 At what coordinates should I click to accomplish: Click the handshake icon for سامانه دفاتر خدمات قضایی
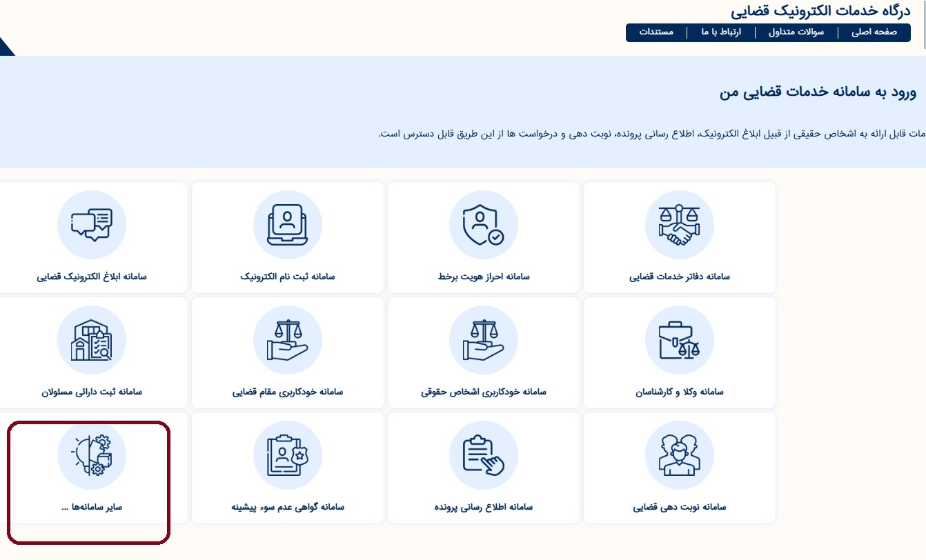tap(679, 225)
